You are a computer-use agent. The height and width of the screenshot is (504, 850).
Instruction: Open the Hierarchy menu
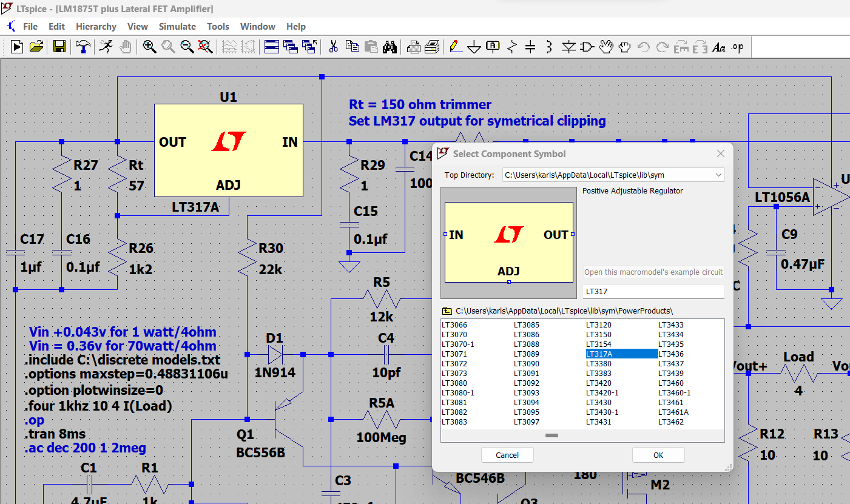click(x=96, y=27)
